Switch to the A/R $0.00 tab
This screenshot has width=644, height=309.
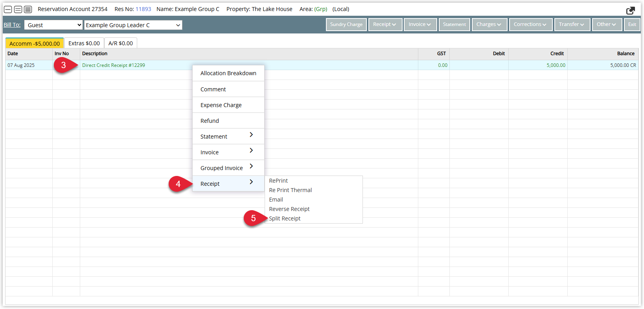point(121,43)
